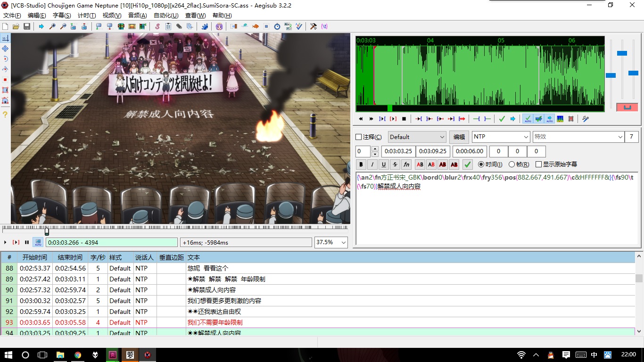Select the rectangle clip tool
Viewport: 644px width, 362px height.
pos(5,90)
